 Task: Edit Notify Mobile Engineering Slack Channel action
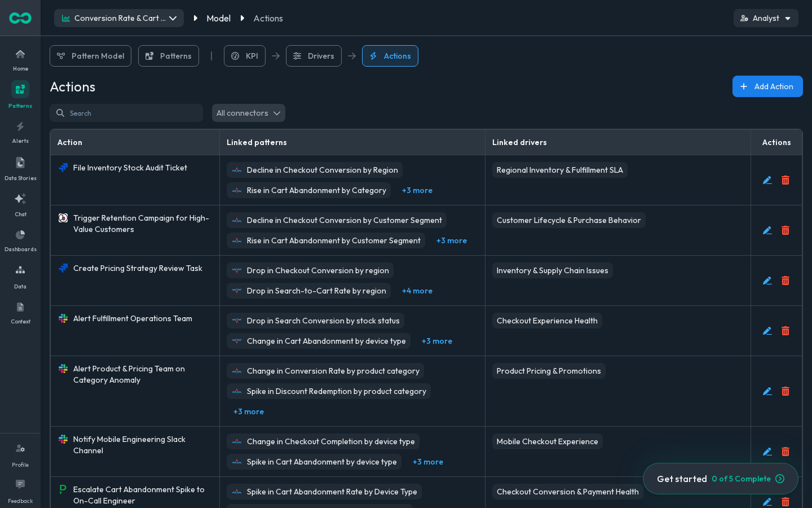pyautogui.click(x=767, y=452)
